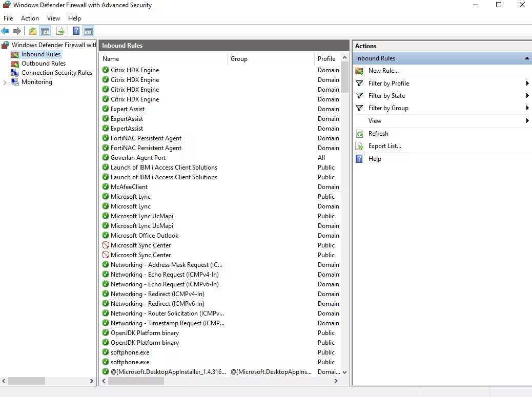This screenshot has width=532, height=397.
Task: Select Networking - Echo Request (ICMPv4-In) rule
Action: pos(220,274)
